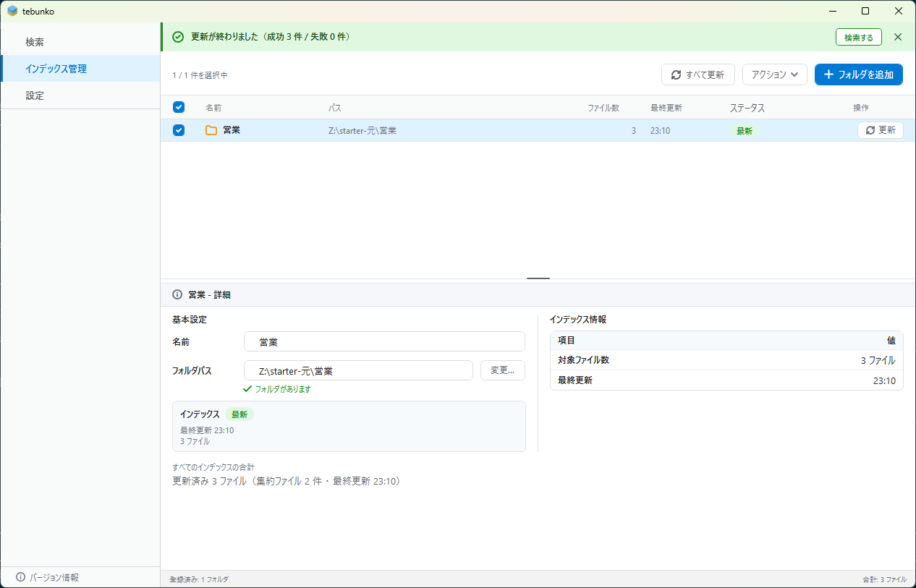Screen dimensions: 916x588
Task: Open the 検索 sidebar page
Action: click(x=80, y=42)
